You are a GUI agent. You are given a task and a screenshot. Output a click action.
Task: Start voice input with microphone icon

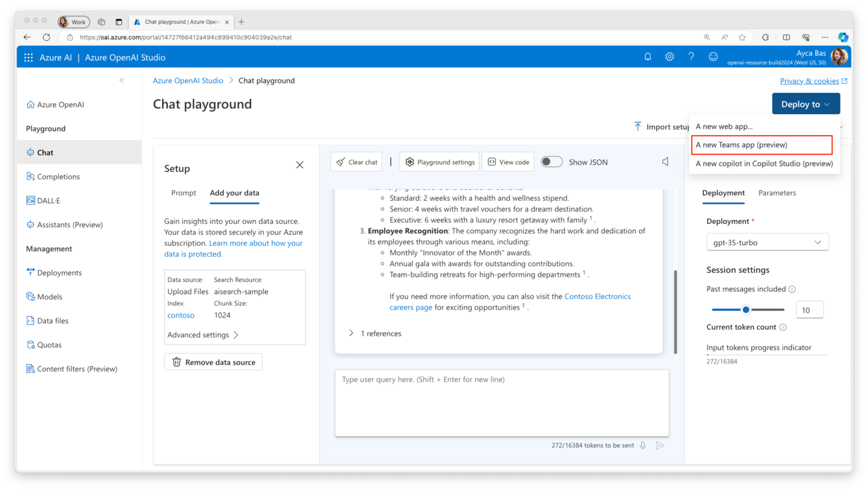pos(643,445)
